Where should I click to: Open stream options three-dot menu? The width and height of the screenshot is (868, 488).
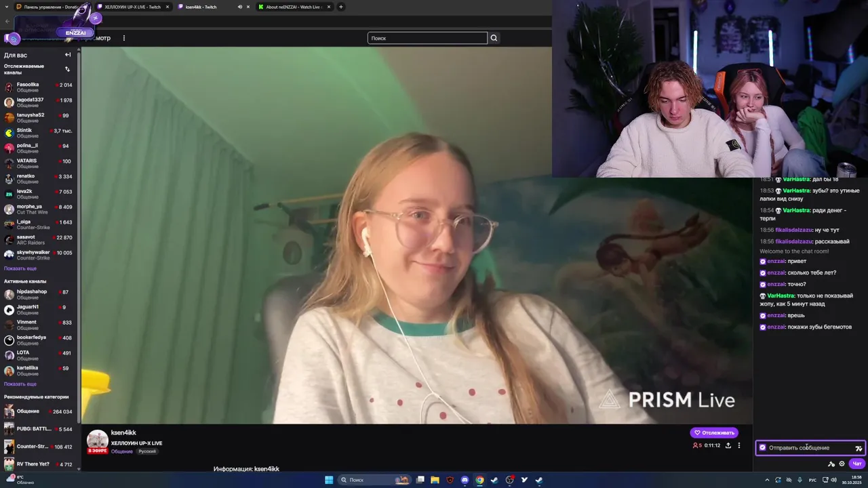tap(739, 445)
